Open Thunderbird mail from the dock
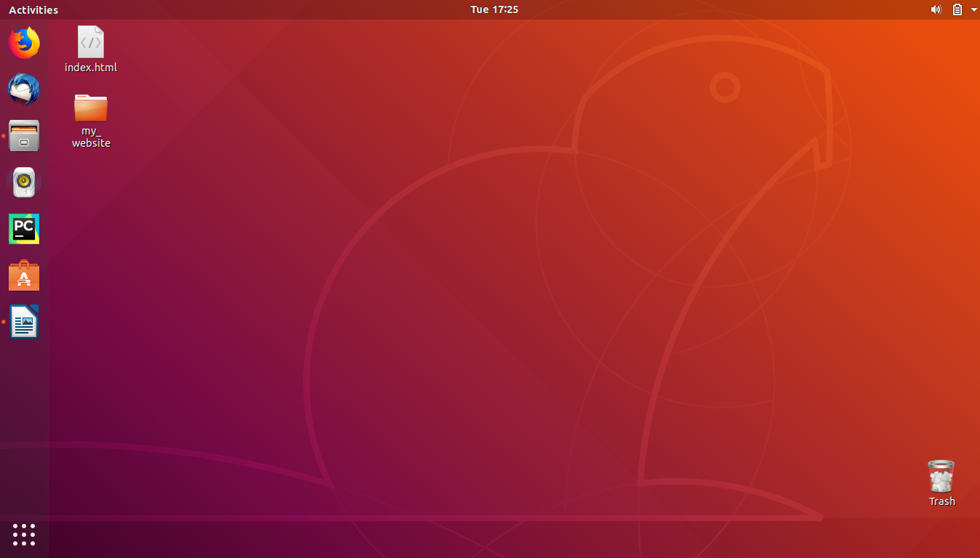The width and height of the screenshot is (980, 558). 24,89
